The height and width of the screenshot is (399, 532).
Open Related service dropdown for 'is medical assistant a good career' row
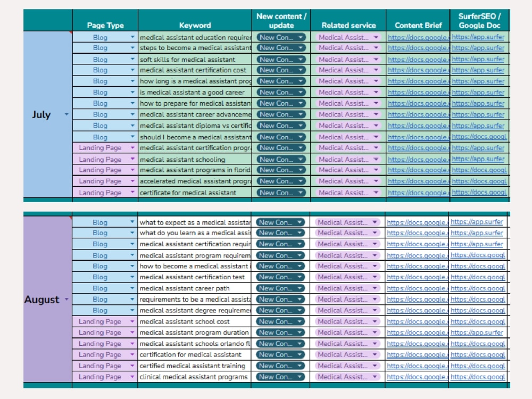(376, 92)
